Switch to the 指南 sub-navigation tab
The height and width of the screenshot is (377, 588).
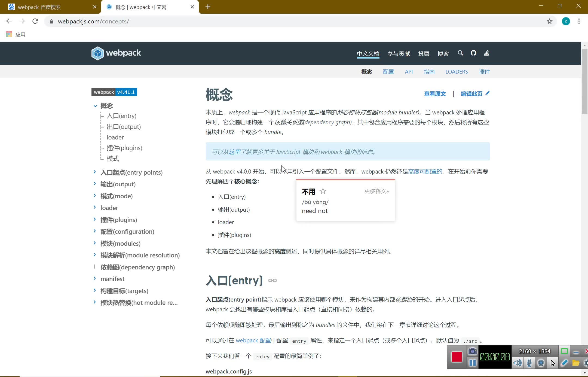429,72
